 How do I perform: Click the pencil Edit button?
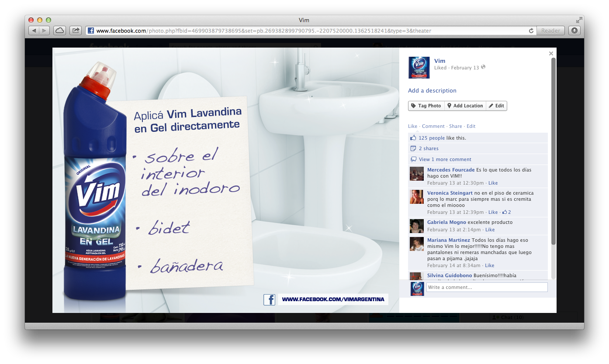496,106
